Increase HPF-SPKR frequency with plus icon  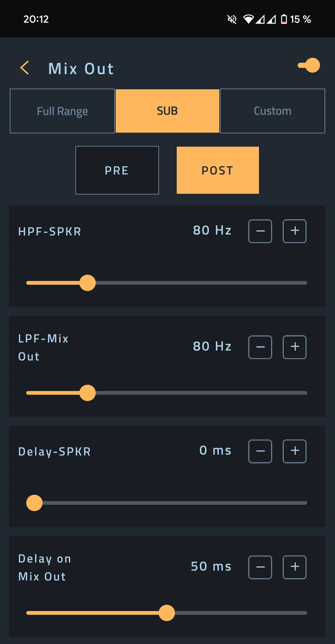[295, 231]
